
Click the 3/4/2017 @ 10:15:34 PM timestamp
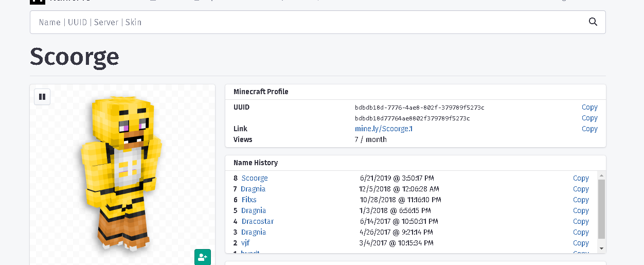point(396,243)
